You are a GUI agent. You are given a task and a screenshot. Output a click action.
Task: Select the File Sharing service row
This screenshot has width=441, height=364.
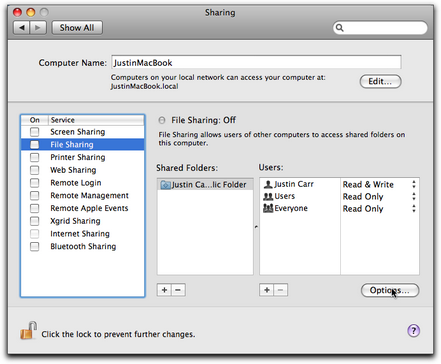[83, 145]
